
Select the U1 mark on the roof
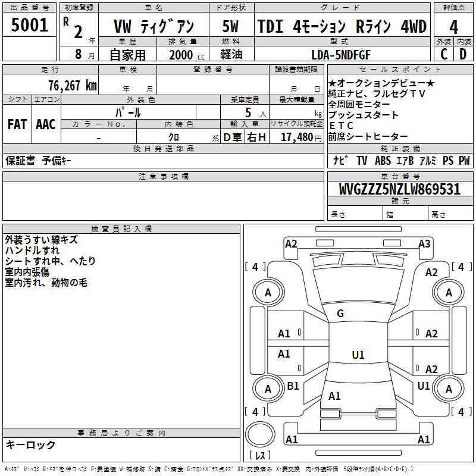[358, 355]
